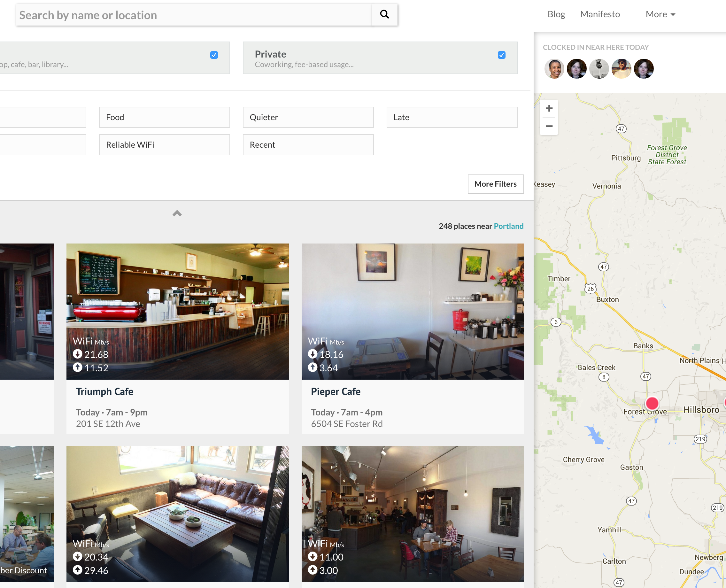Expand More Filters options
Screen dimensions: 726x588
coord(495,184)
